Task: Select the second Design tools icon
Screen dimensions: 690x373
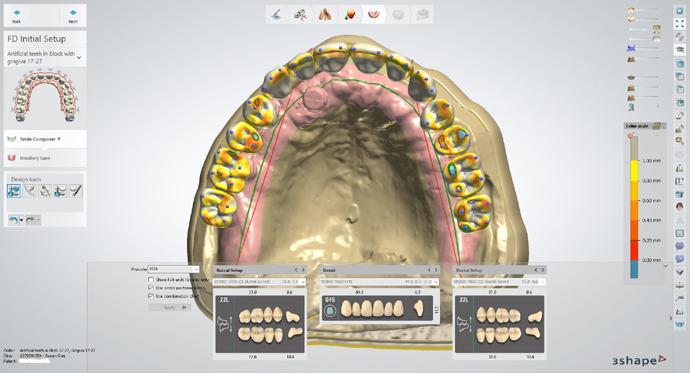Action: click(x=29, y=191)
